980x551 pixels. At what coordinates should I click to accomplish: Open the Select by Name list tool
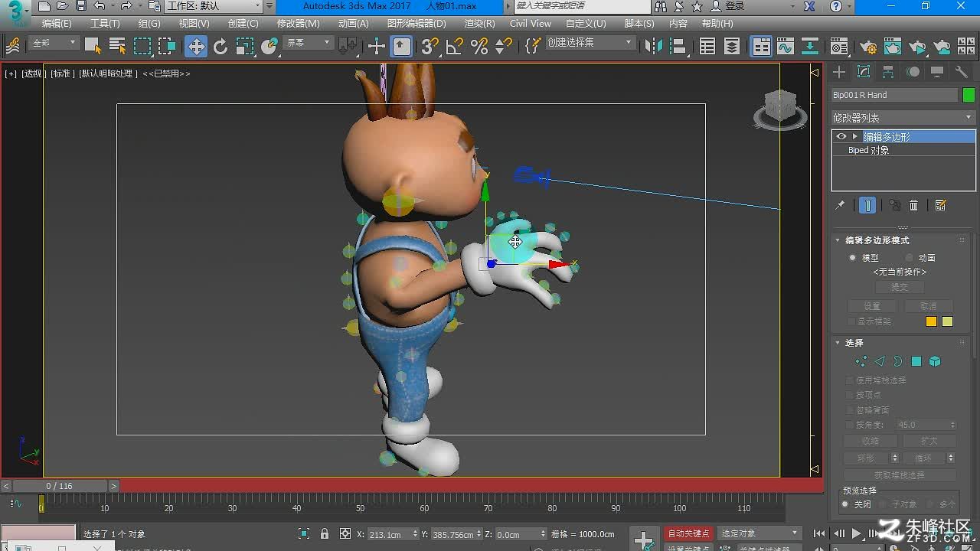point(117,47)
